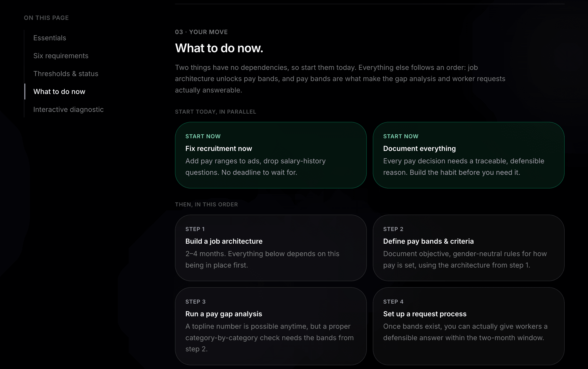Viewport: 588px width, 369px height.
Task: Click START NOW label on Document card
Action: (x=401, y=136)
